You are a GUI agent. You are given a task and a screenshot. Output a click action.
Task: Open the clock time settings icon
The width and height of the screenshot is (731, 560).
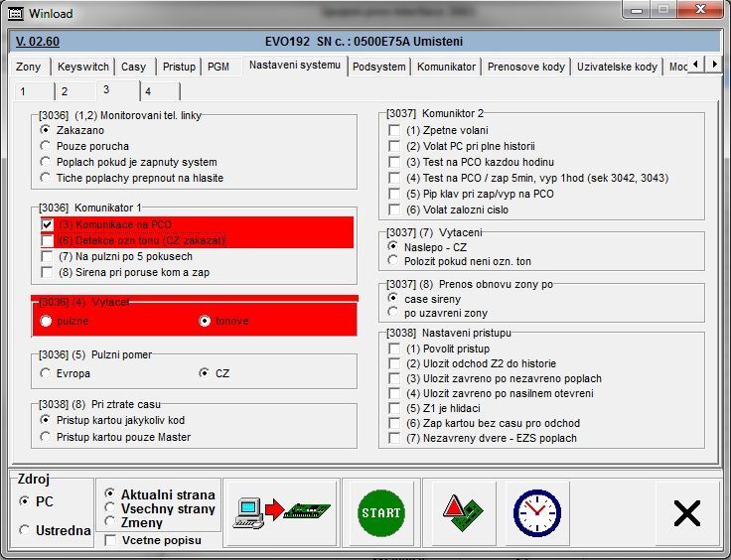tap(536, 512)
